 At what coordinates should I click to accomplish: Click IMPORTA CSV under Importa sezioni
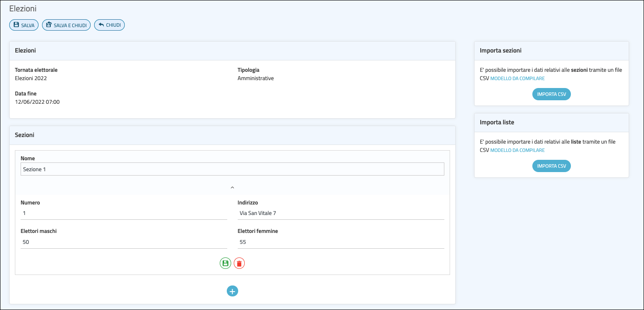click(x=551, y=94)
